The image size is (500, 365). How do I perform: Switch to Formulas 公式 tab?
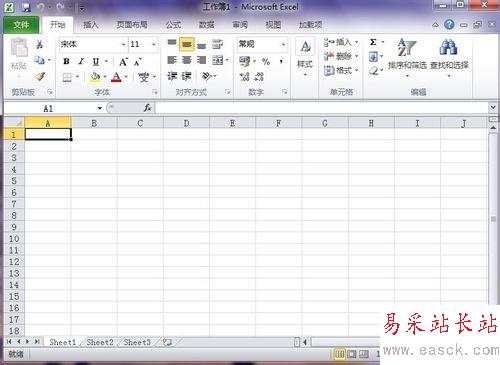click(x=173, y=25)
